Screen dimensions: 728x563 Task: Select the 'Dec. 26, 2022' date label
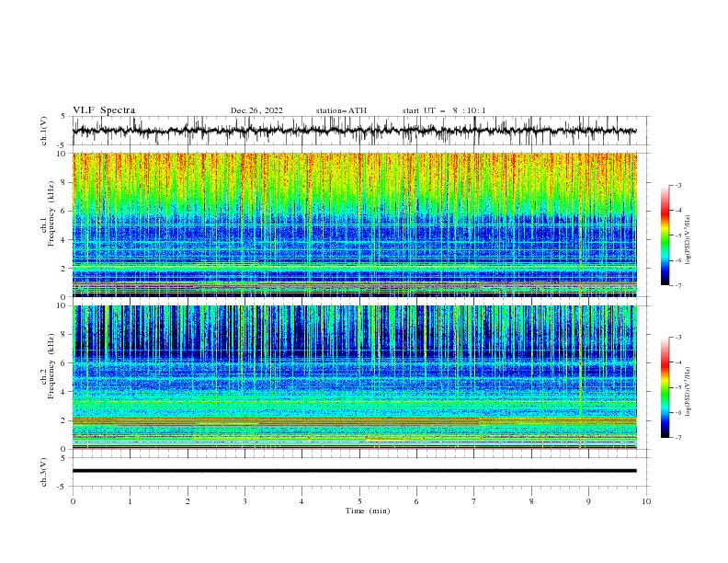click(x=256, y=110)
